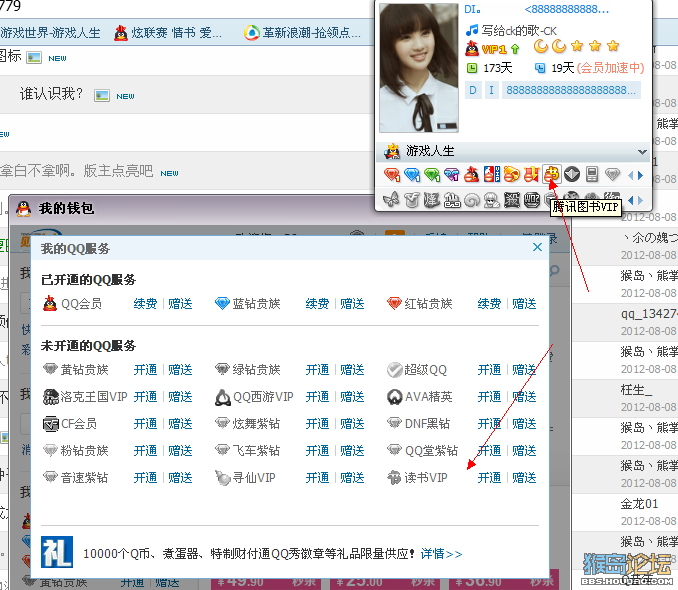
Task: Click the grey spiral game icon
Action: (x=472, y=200)
